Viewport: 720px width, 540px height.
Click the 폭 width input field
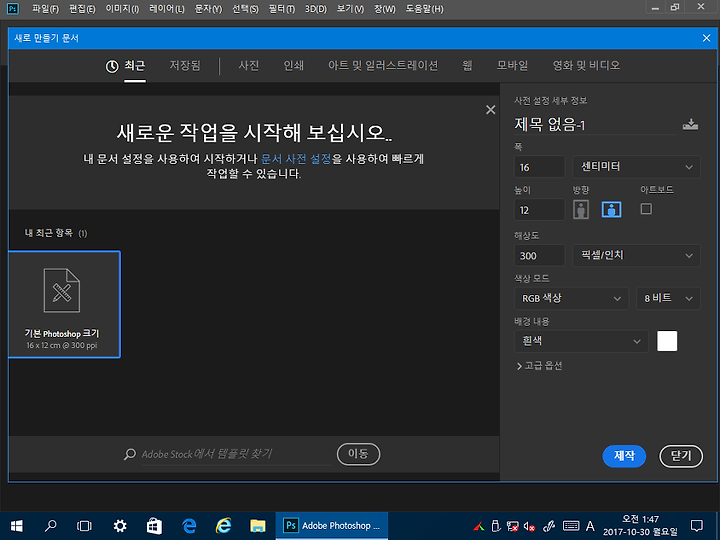pyautogui.click(x=539, y=167)
